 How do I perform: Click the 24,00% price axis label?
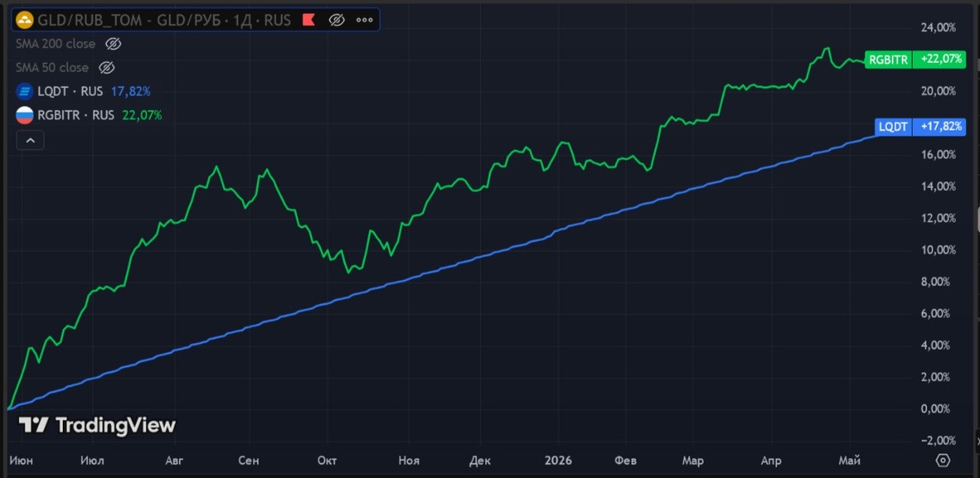click(938, 28)
